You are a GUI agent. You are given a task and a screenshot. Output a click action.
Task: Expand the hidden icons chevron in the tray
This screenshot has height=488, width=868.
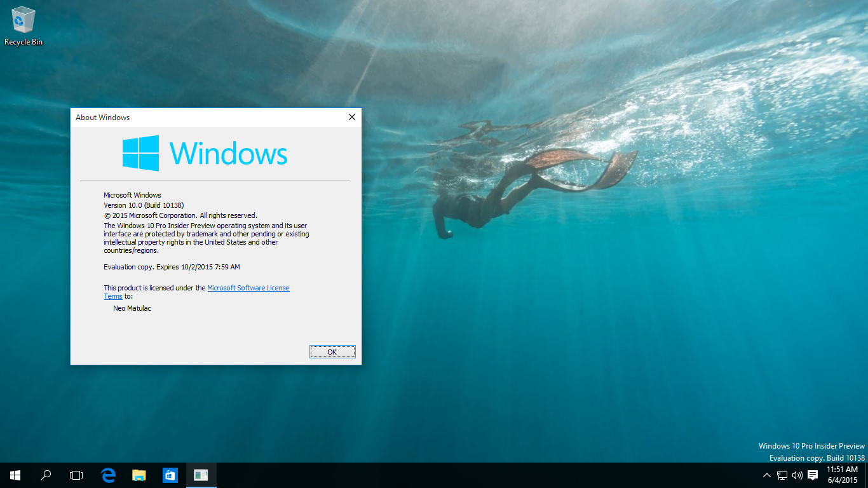(x=766, y=475)
